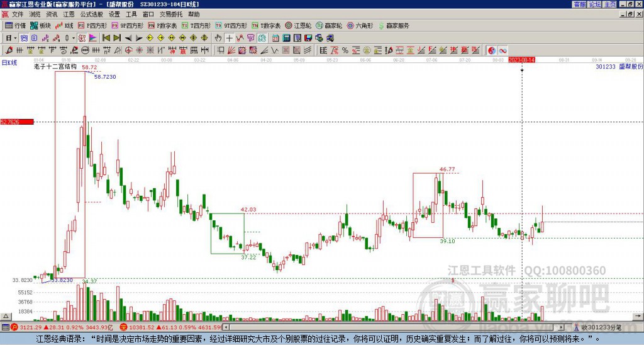Click horizontal scrollbar right arrow
Viewport: 644px width, 345px height.
(x=561, y=327)
